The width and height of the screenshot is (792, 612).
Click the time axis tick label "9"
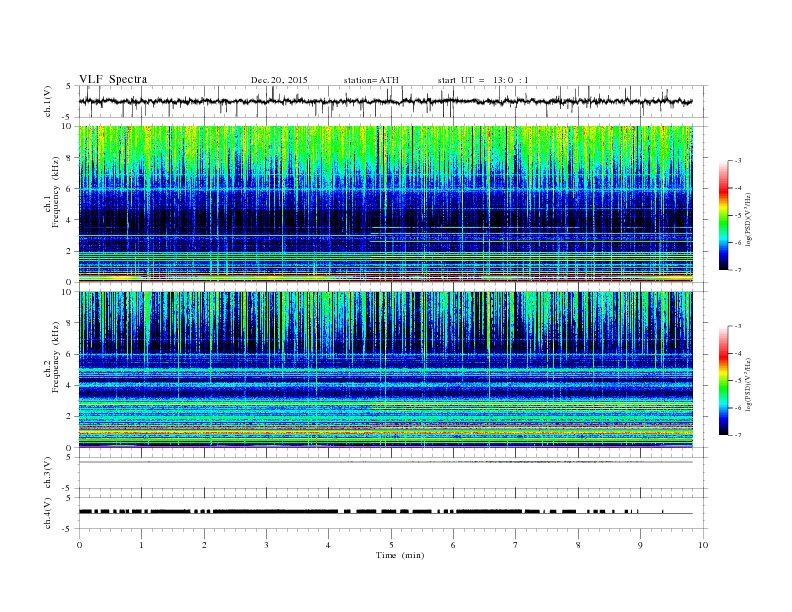pos(640,545)
